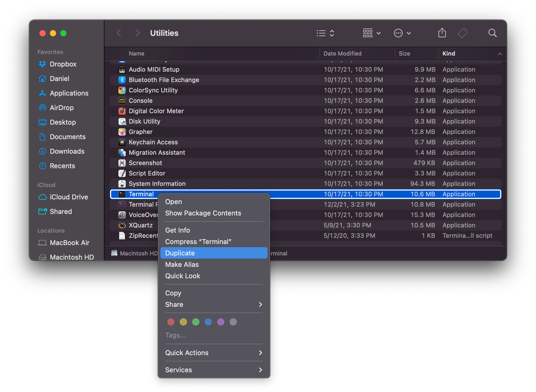This screenshot has width=536, height=392.
Task: Click the Tags toolbar icon
Action: click(462, 33)
